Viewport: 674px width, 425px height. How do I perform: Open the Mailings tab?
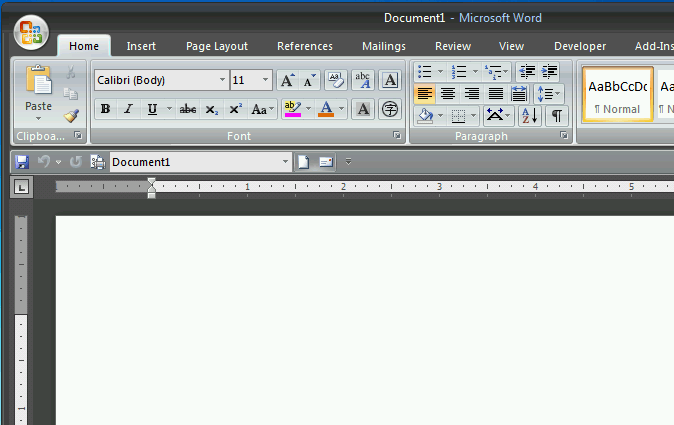[384, 46]
